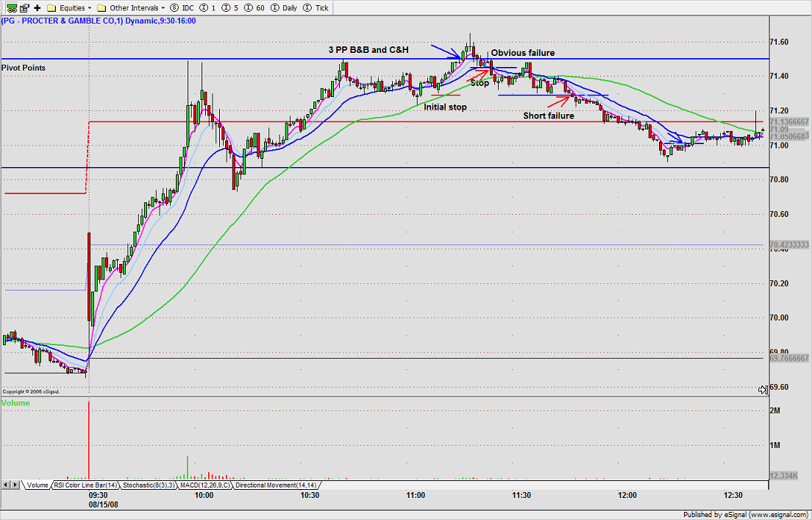Click the black plus add icon
Image resolution: width=812 pixels, height=520 pixels.
pyautogui.click(x=37, y=8)
